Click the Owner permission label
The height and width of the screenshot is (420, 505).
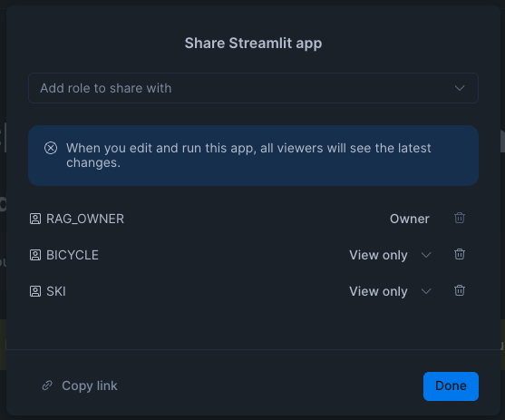click(410, 219)
